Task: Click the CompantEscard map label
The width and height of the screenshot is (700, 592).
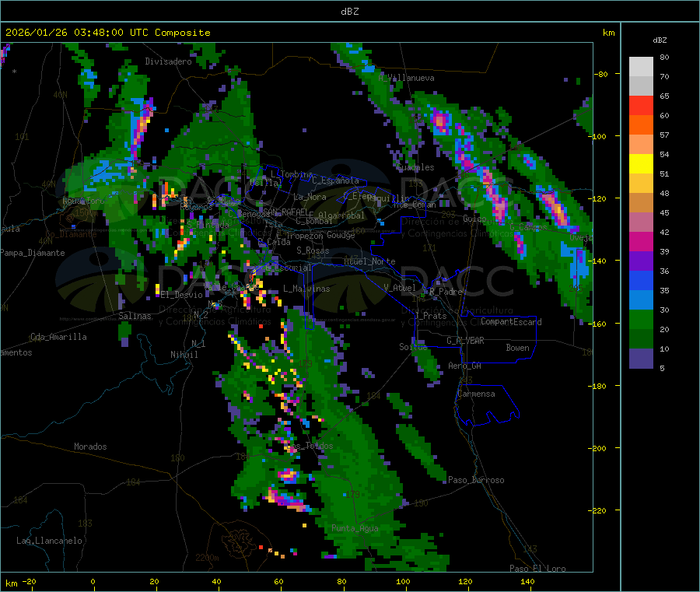Action: (511, 322)
